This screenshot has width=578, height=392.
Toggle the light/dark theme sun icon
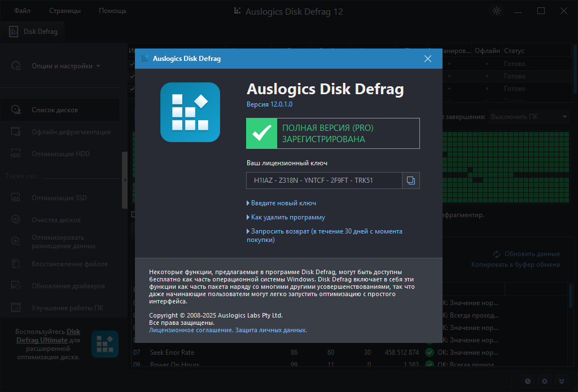click(x=497, y=11)
